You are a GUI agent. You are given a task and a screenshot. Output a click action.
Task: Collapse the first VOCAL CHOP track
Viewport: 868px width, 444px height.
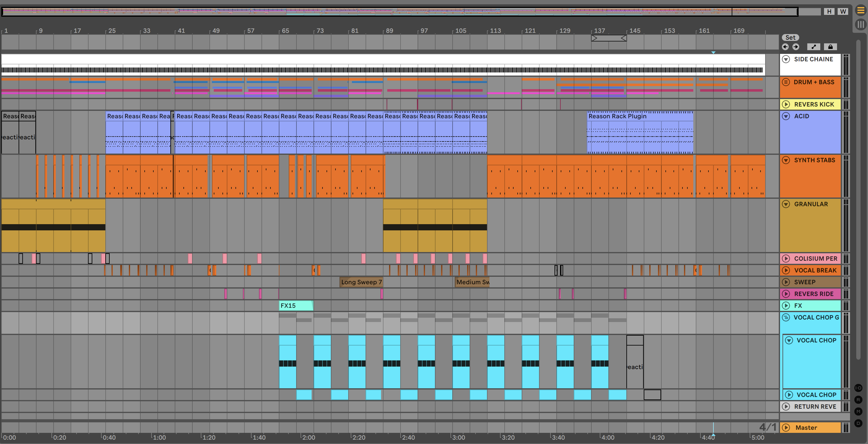coord(789,340)
